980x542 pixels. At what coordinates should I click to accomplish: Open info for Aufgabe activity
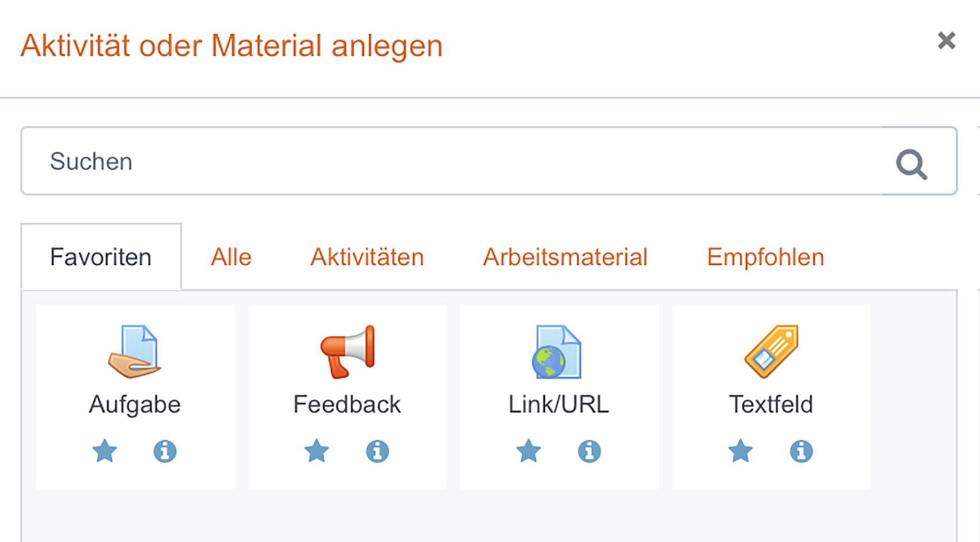point(165,451)
